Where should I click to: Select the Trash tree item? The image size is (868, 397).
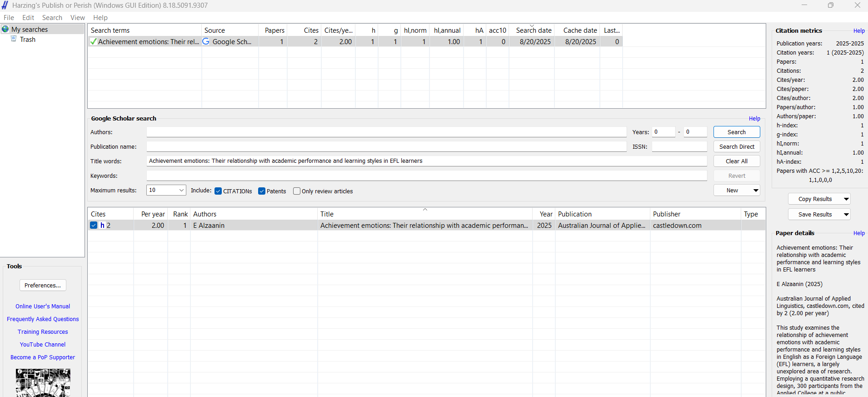click(x=28, y=40)
